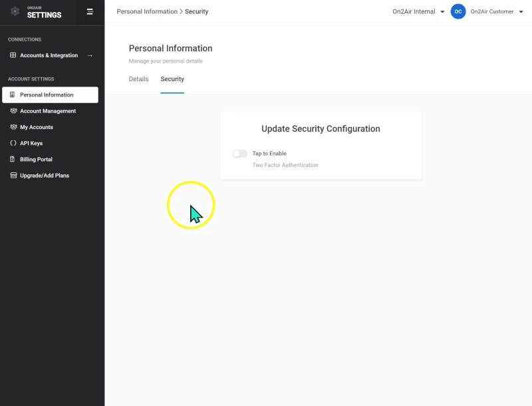The width and height of the screenshot is (532, 406).
Task: Select the Security tab
Action: pos(172,79)
